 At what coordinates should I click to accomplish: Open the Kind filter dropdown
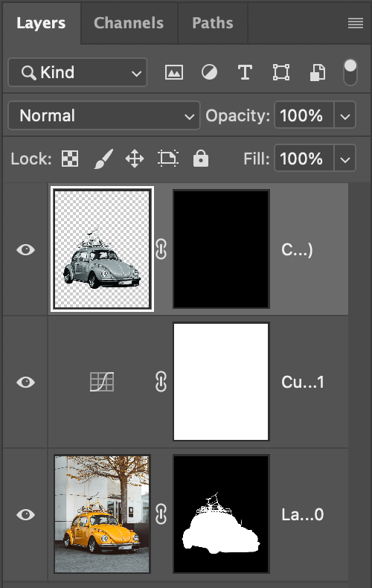point(77,72)
